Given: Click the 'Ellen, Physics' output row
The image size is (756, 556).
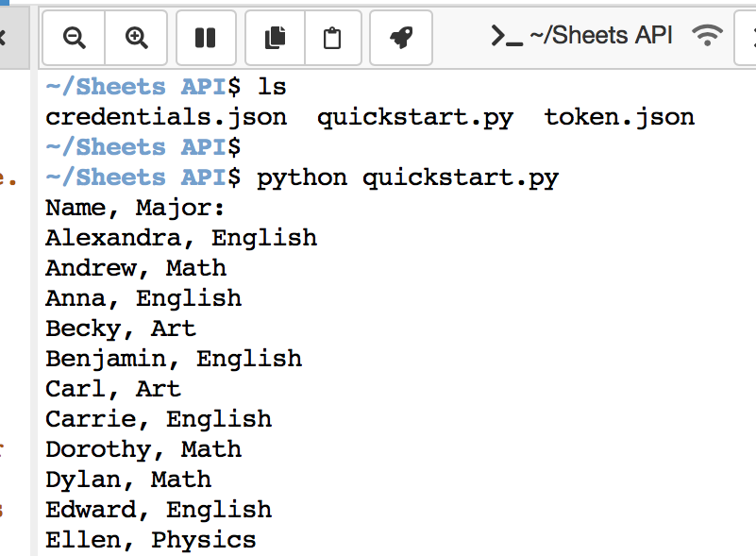Looking at the screenshot, I should (151, 540).
